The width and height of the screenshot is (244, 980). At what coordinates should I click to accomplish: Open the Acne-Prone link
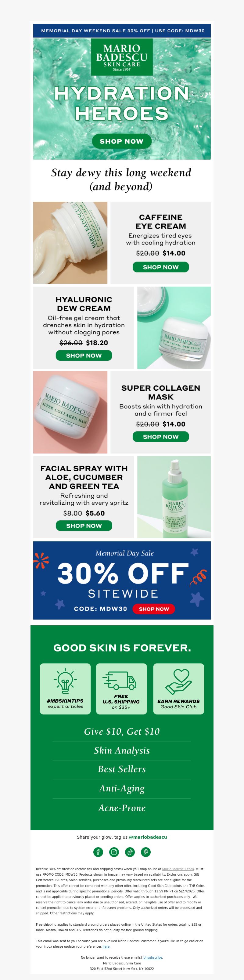tap(122, 808)
